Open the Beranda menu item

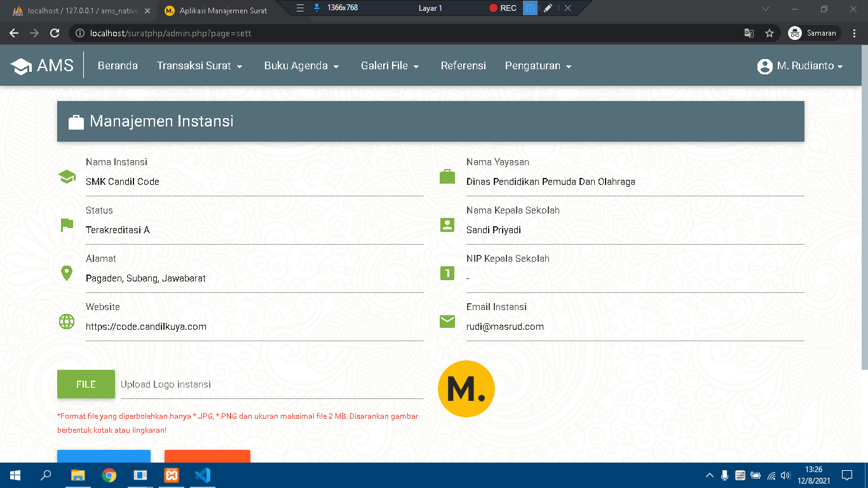click(118, 65)
